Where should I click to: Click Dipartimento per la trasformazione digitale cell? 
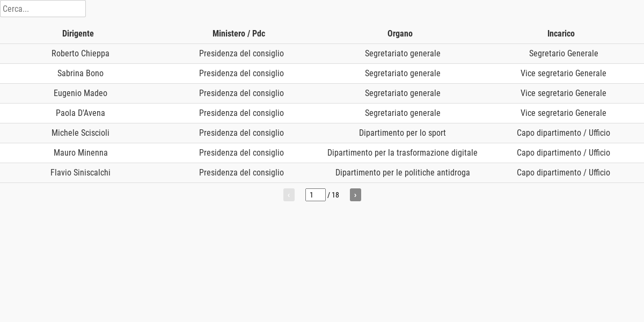(402, 153)
